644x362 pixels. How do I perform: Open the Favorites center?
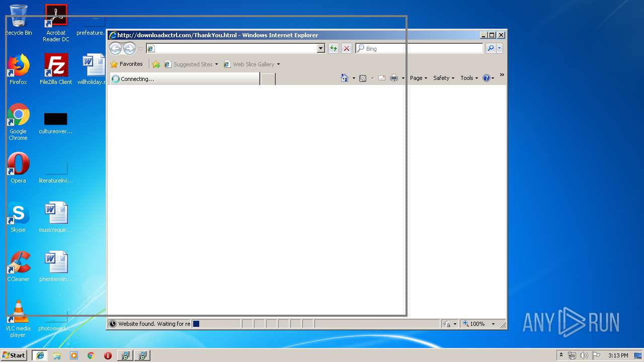coord(126,64)
